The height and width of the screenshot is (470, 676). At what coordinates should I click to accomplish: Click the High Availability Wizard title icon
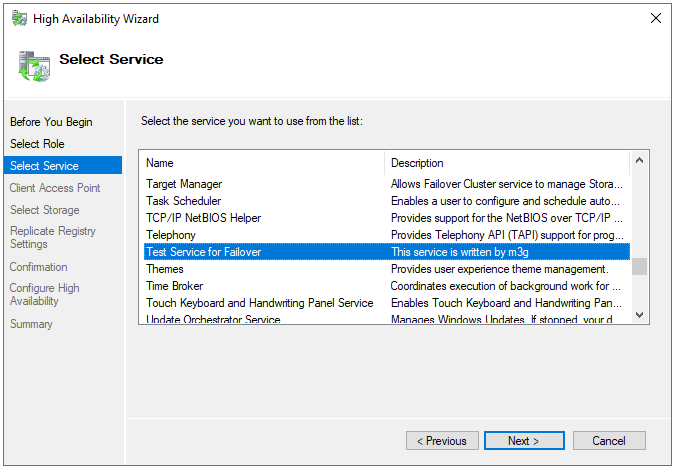[x=19, y=19]
